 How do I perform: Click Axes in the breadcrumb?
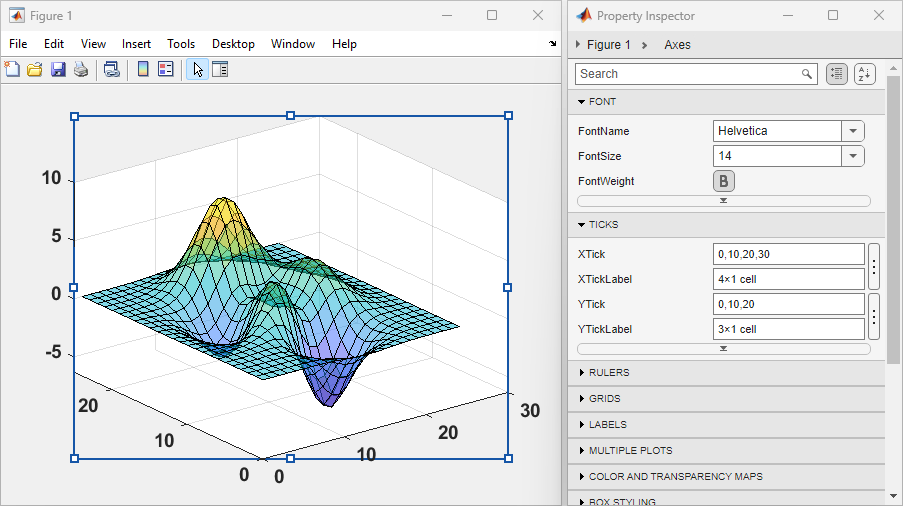[677, 45]
